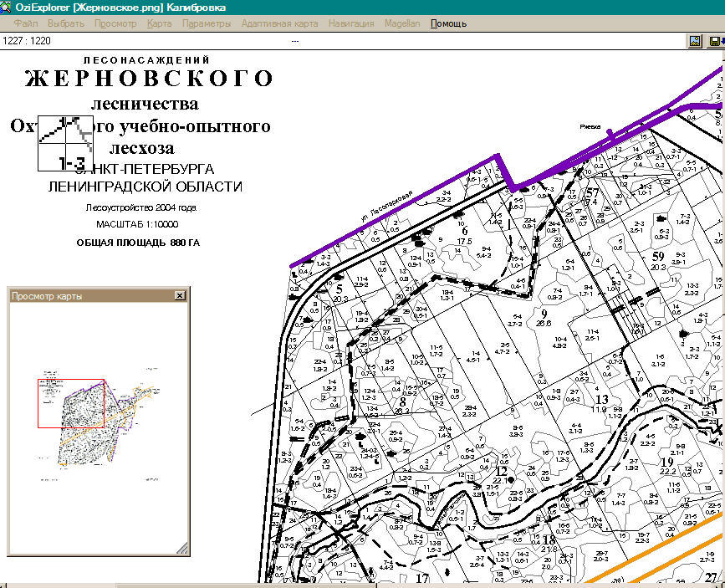This screenshot has height=588, width=725.
Task: Click the лесничества heading text
Action: pos(146,104)
